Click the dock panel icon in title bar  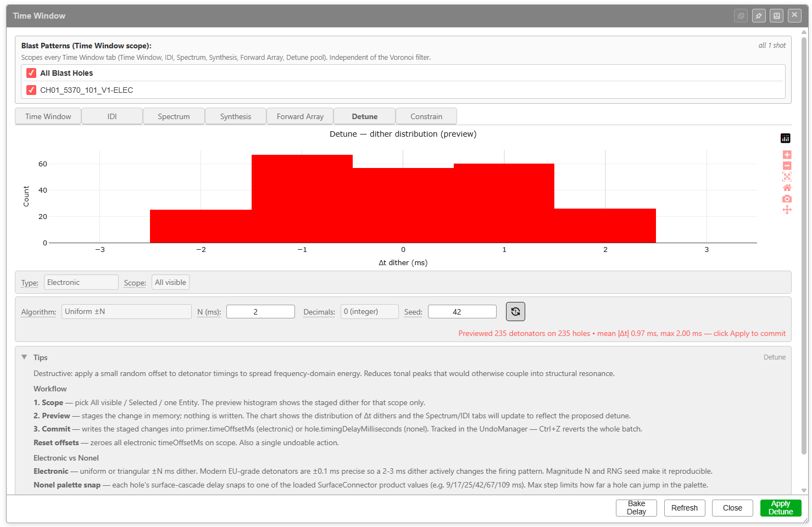tap(777, 16)
